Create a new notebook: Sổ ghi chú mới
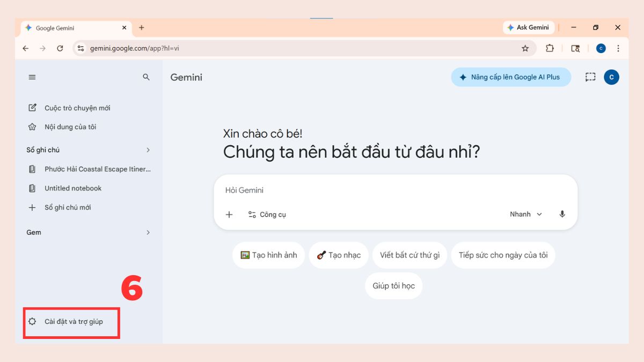The width and height of the screenshot is (644, 362). coord(60,208)
